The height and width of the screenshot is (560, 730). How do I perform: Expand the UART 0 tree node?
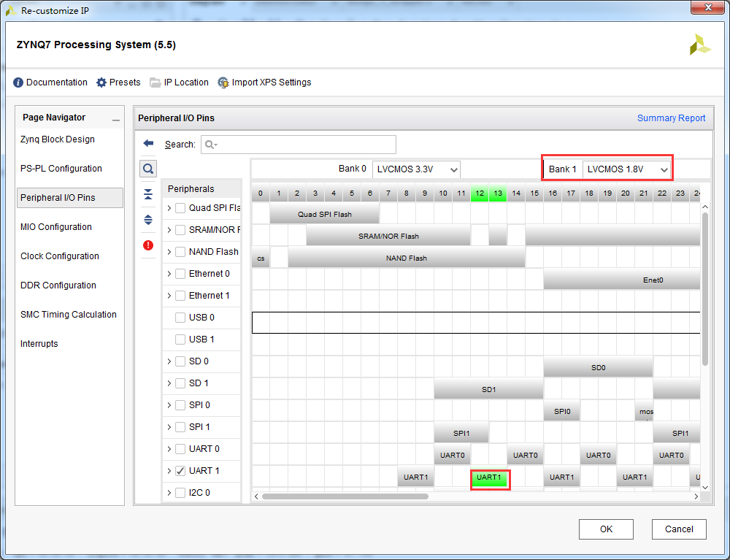point(169,449)
